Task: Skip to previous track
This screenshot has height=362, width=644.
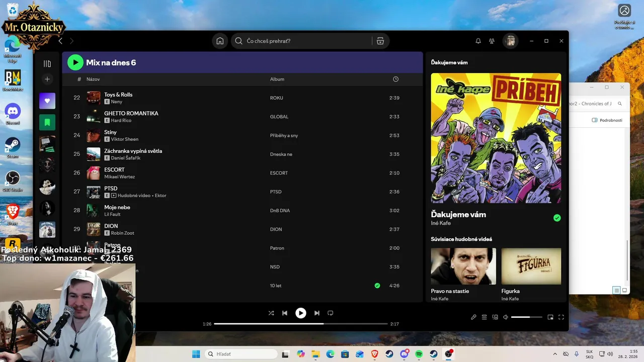Action: coord(285,313)
